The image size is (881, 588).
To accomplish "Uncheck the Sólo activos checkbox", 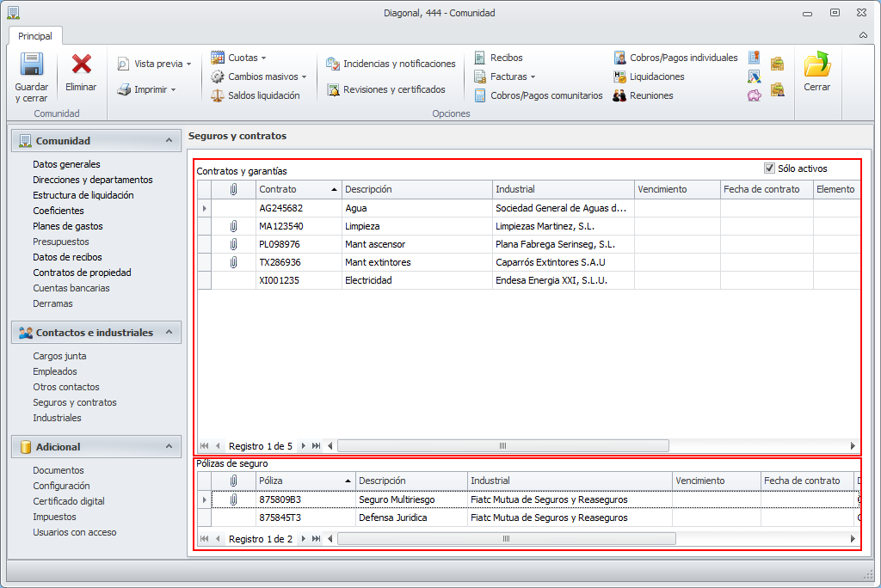I will 769,168.
